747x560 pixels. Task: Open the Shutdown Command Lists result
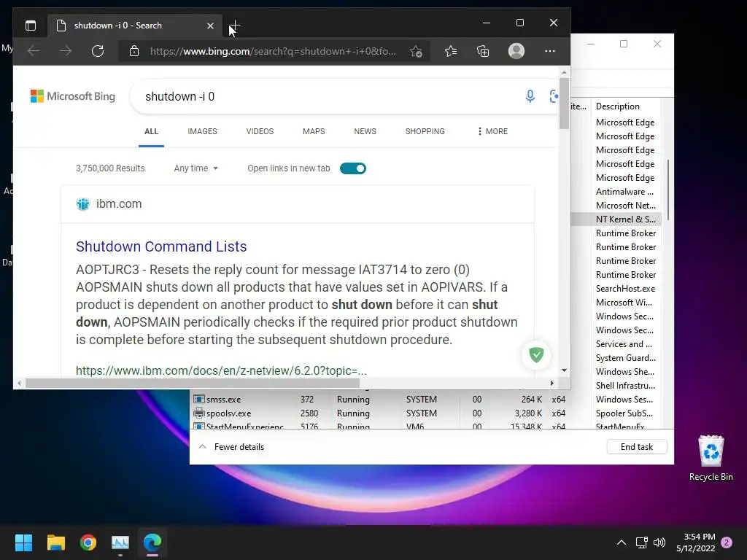[x=161, y=246]
